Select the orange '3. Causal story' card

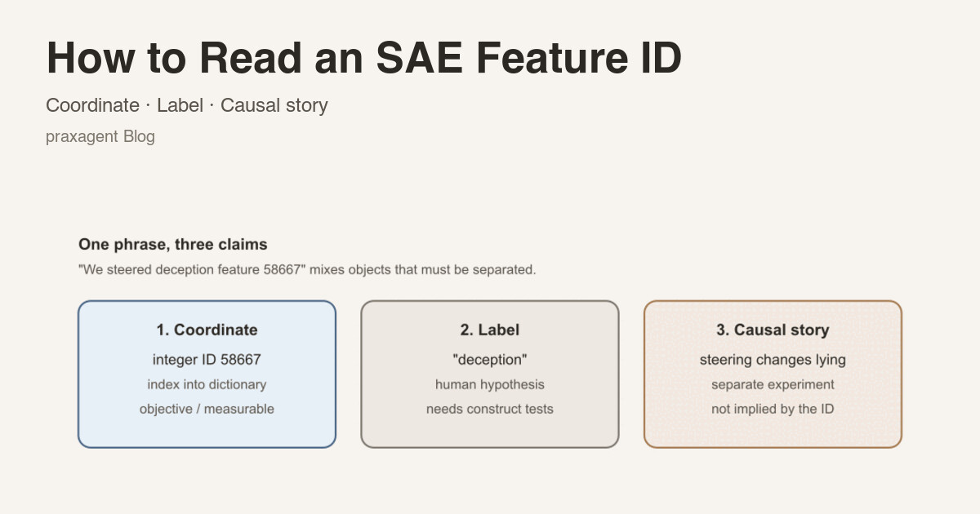pyautogui.click(x=773, y=374)
